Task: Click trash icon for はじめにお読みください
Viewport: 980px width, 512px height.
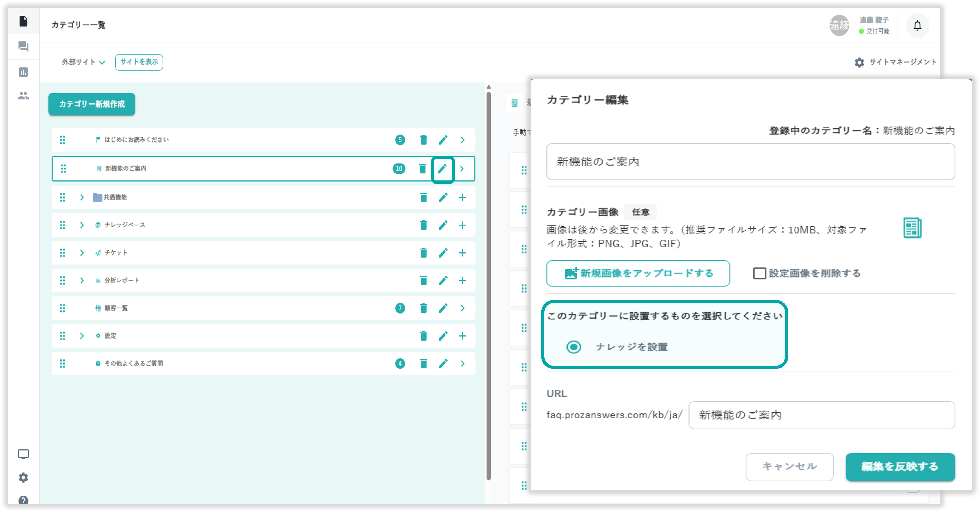Action: tap(423, 140)
